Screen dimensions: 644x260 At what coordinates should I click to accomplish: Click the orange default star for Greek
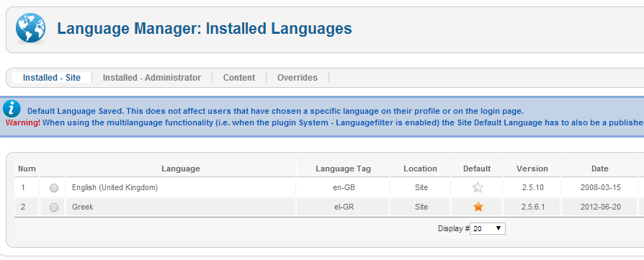pyautogui.click(x=478, y=207)
